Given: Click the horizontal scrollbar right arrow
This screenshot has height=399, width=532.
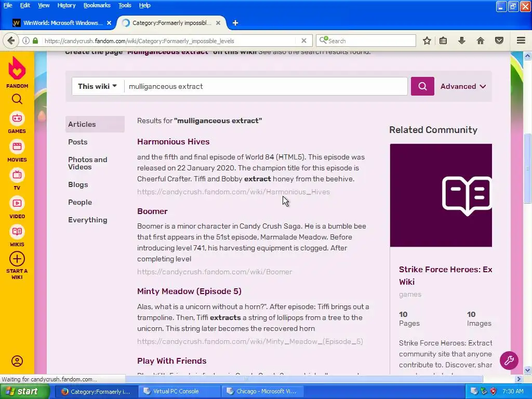Looking at the screenshot, I should [x=518, y=379].
